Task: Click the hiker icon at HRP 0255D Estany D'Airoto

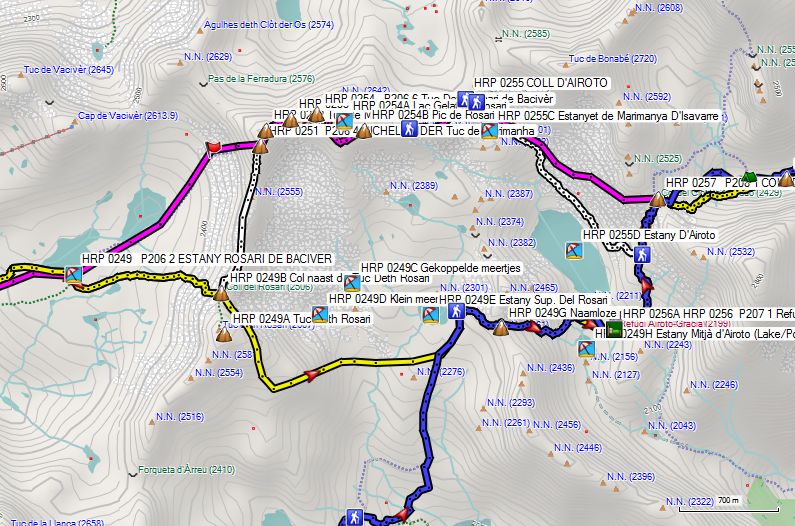Action: click(x=643, y=254)
